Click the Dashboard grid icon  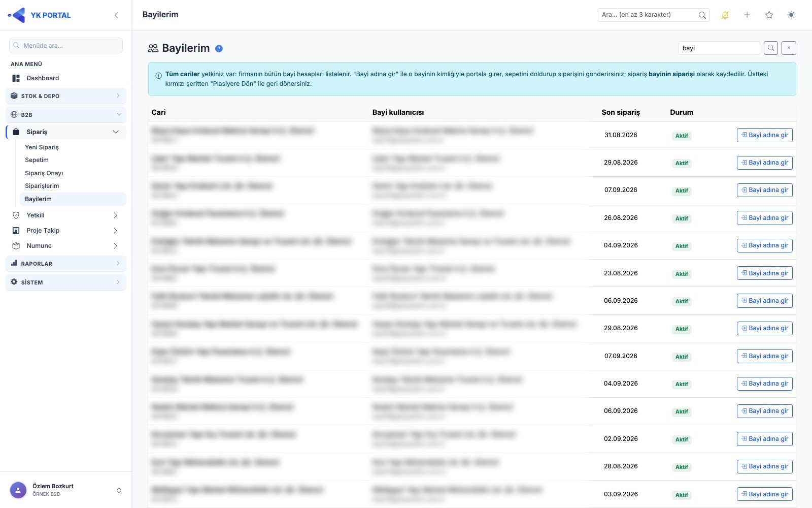pos(16,78)
